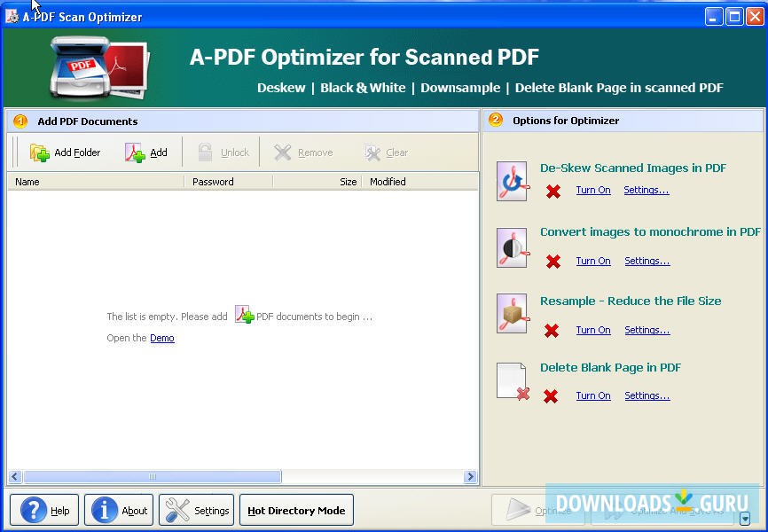768x532 pixels.
Task: Click the Remove toolbar button
Action: click(303, 153)
